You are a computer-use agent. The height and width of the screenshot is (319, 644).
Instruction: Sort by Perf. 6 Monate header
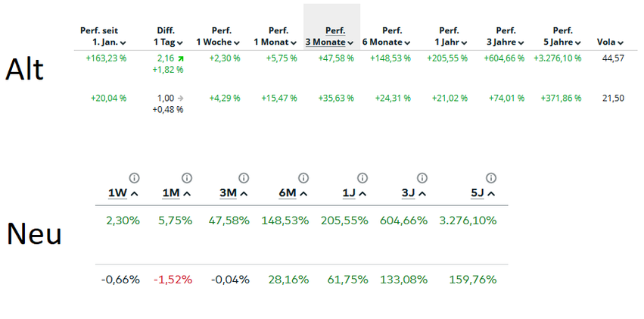387,36
